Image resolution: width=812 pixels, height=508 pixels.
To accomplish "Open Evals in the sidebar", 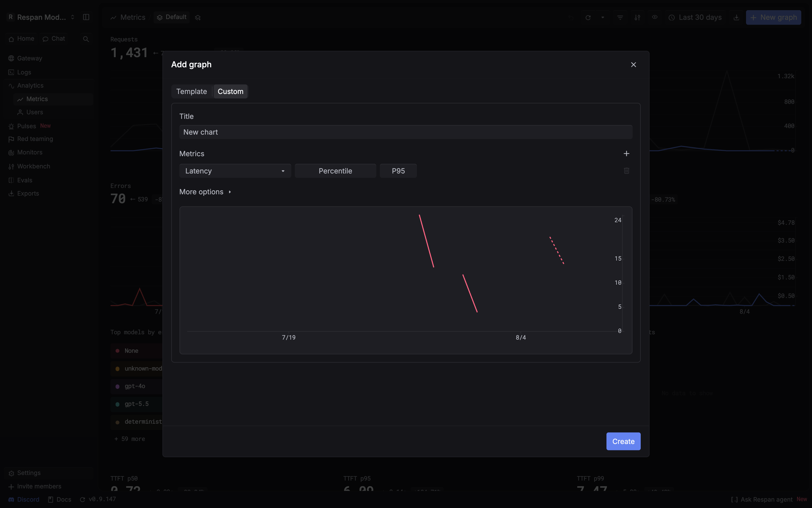I will click(x=49, y=180).
